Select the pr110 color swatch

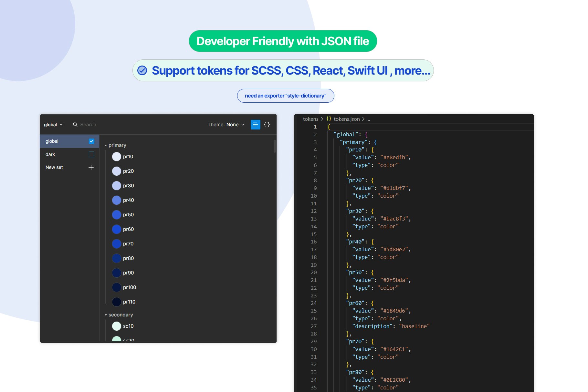(x=117, y=302)
